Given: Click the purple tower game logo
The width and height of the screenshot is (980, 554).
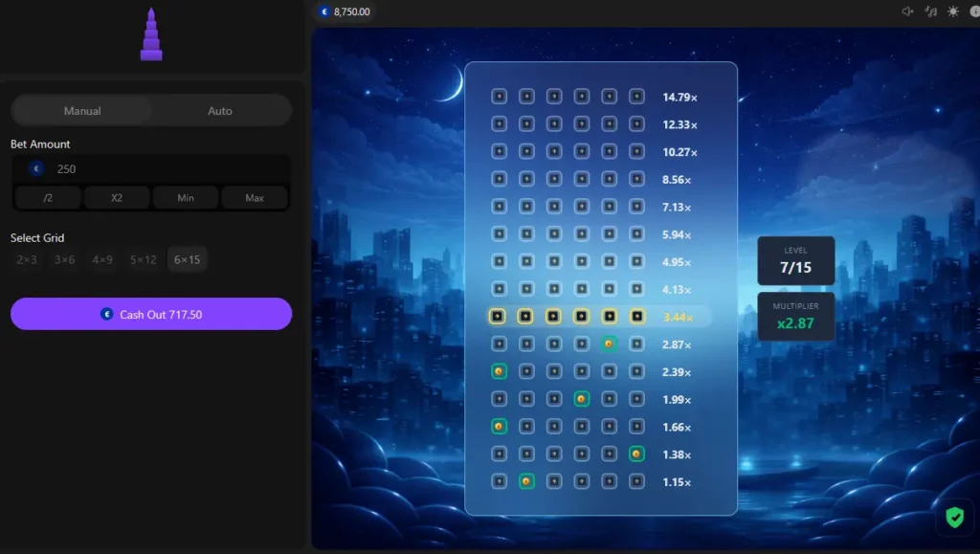Looking at the screenshot, I should click(x=151, y=34).
